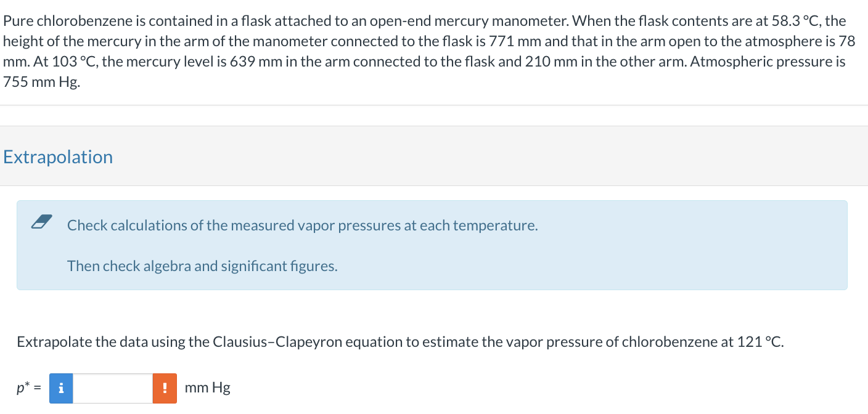Click "Check calculations of the measured vapor pressures"
The height and width of the screenshot is (414, 868).
coord(303,225)
